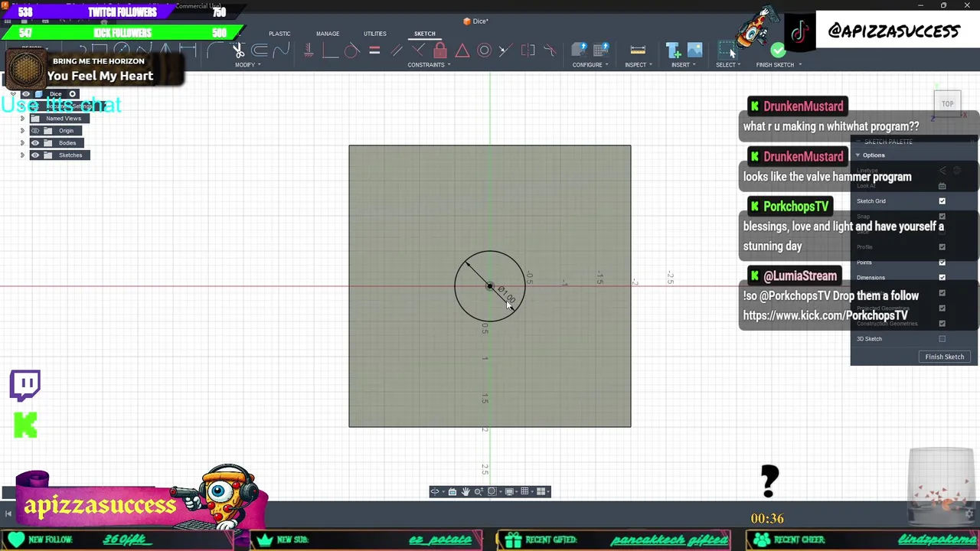The image size is (980, 551).
Task: Open the CONFIGURE dropdown menu
Action: click(x=590, y=65)
